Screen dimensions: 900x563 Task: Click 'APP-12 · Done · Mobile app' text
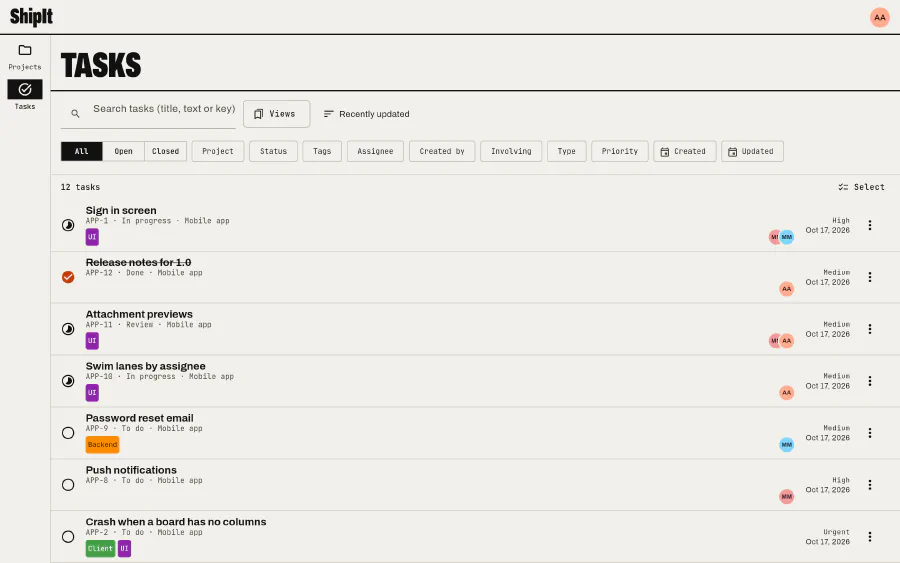point(144,273)
